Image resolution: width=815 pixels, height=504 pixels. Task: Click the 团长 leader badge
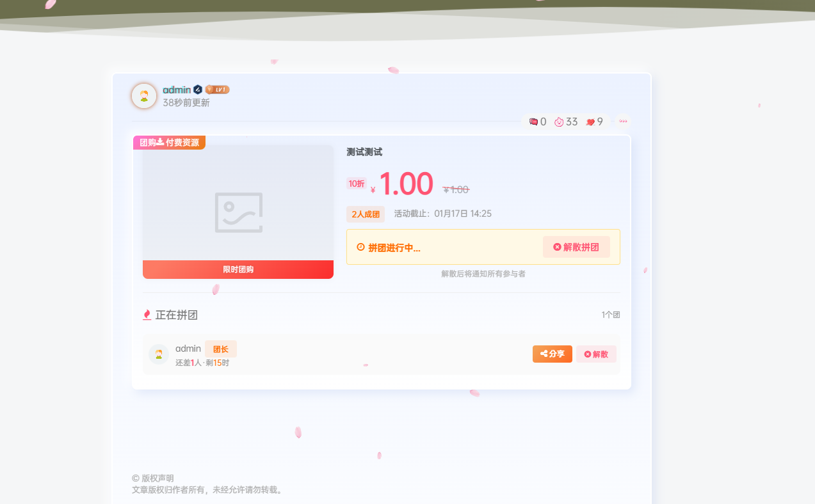pyautogui.click(x=221, y=349)
